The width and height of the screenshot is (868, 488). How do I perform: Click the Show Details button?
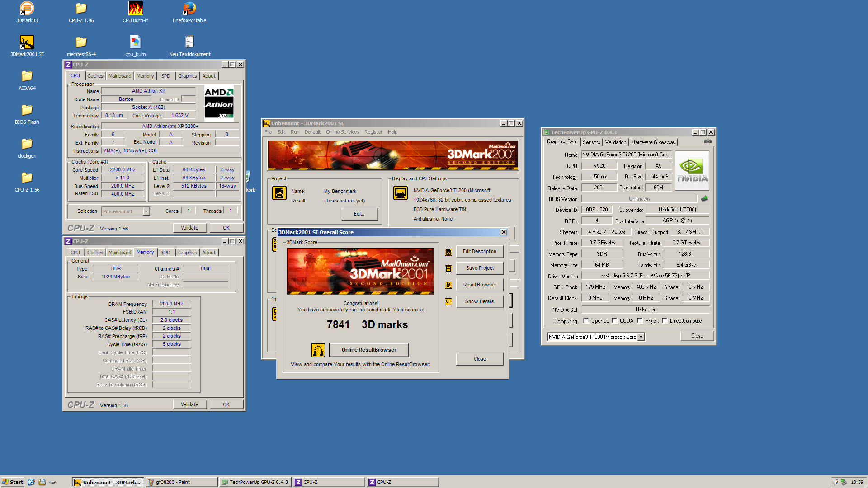[480, 302]
